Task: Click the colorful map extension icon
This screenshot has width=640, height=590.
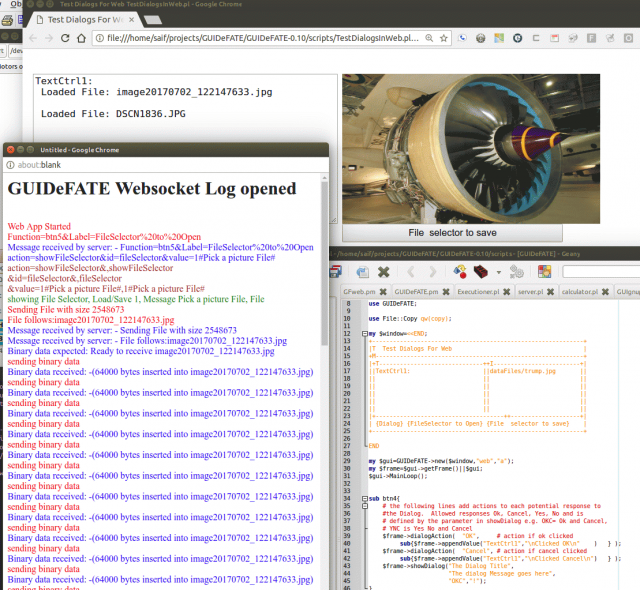Action: click(499, 38)
